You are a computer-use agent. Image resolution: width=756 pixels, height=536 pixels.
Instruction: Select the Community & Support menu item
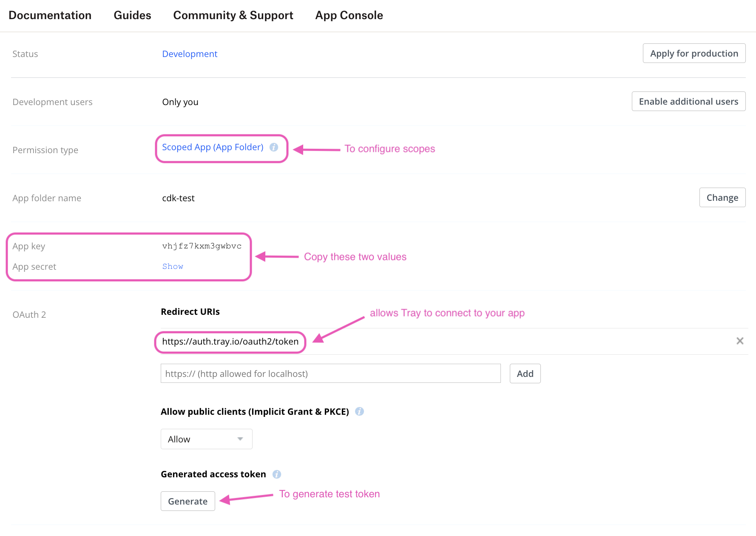(x=233, y=15)
